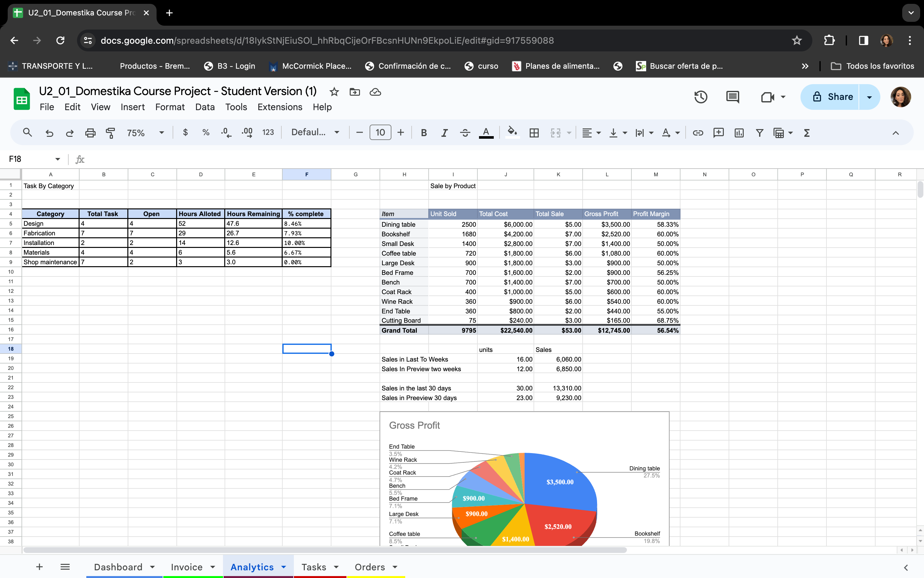
Task: Open browser extensions puzzle icon
Action: pos(829,40)
